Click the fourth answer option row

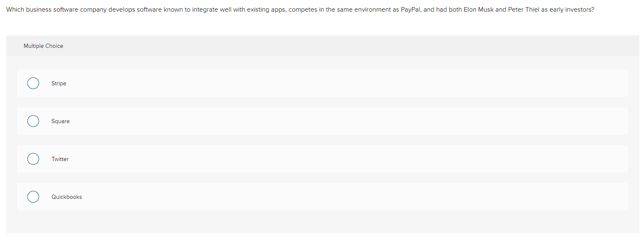291,196
